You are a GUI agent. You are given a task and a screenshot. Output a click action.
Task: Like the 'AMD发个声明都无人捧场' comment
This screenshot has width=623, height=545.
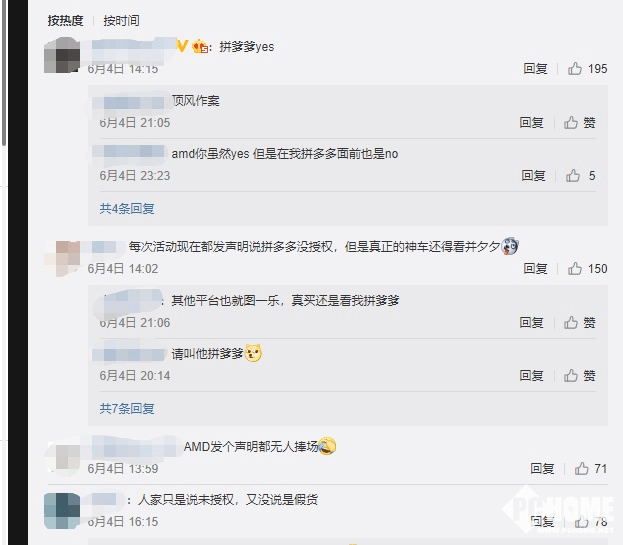tap(581, 469)
